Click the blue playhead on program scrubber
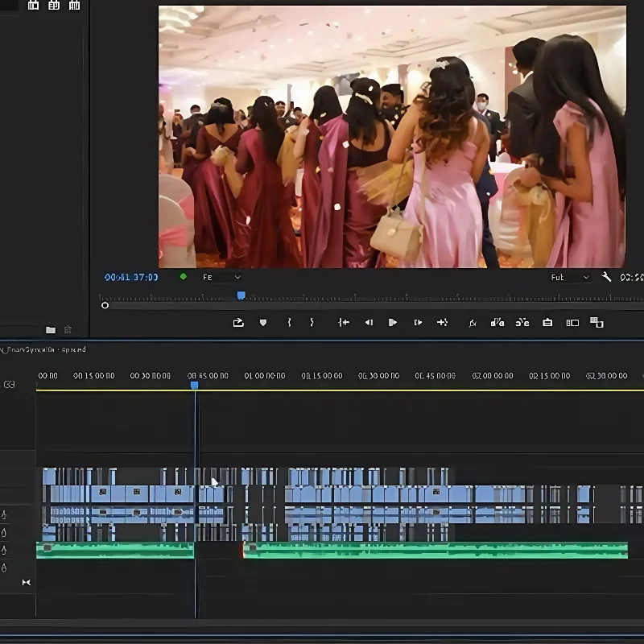The height and width of the screenshot is (644, 644). 241,296
